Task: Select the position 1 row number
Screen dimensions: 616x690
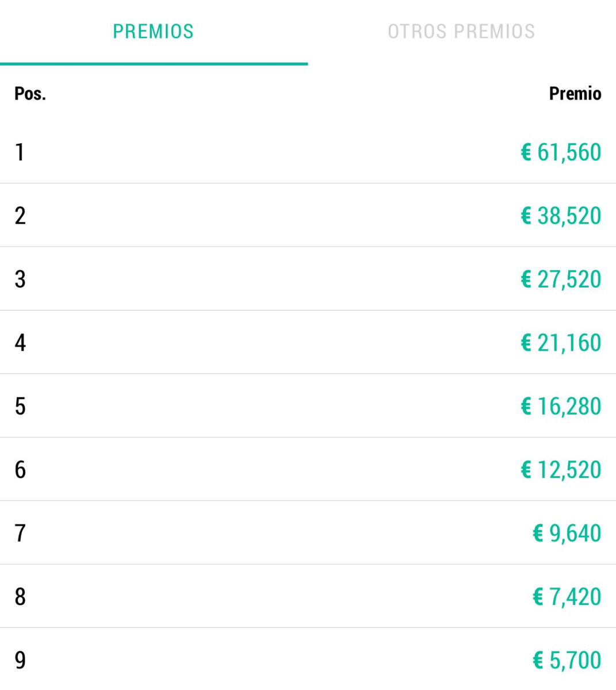Action: (x=20, y=152)
